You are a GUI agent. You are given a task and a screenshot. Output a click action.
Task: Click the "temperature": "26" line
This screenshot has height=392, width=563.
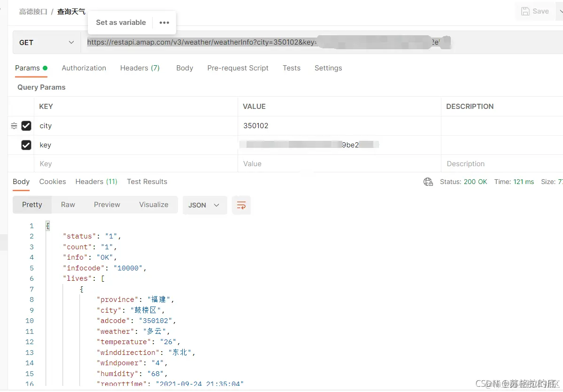[138, 342]
